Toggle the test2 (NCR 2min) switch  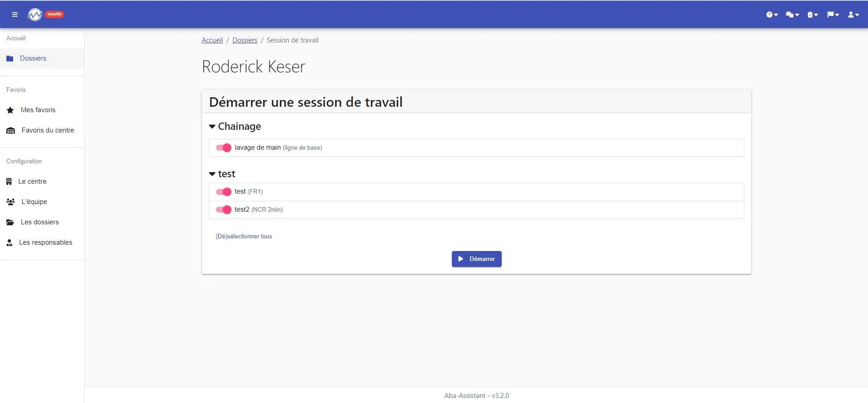(x=224, y=209)
